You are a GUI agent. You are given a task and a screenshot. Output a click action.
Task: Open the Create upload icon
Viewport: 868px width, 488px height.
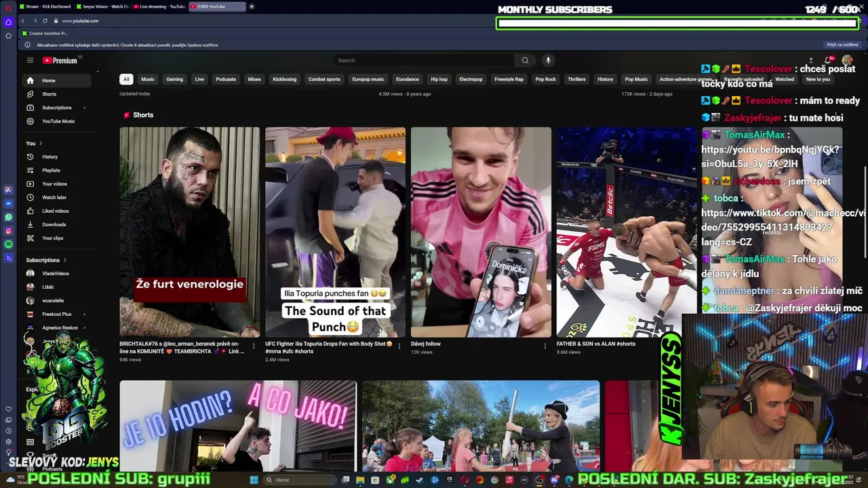pyautogui.click(x=810, y=60)
